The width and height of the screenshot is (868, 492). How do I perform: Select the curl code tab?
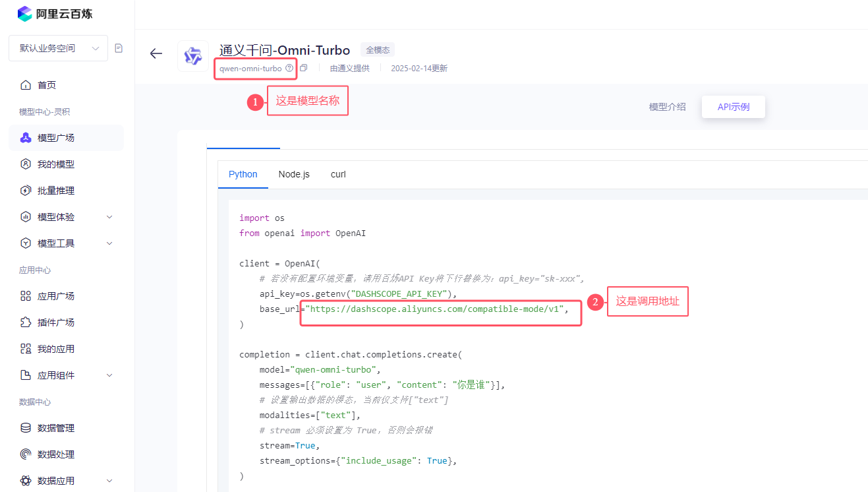[338, 174]
